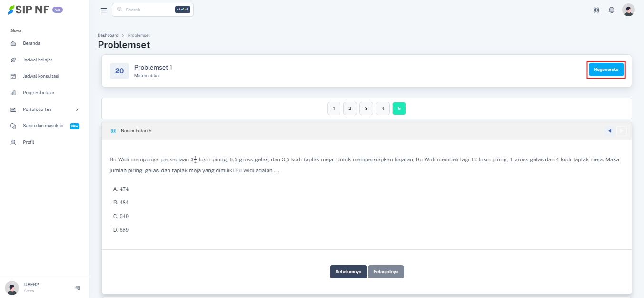This screenshot has width=644, height=298.
Task: Go to previous question using blue arrow
Action: coord(609,131)
